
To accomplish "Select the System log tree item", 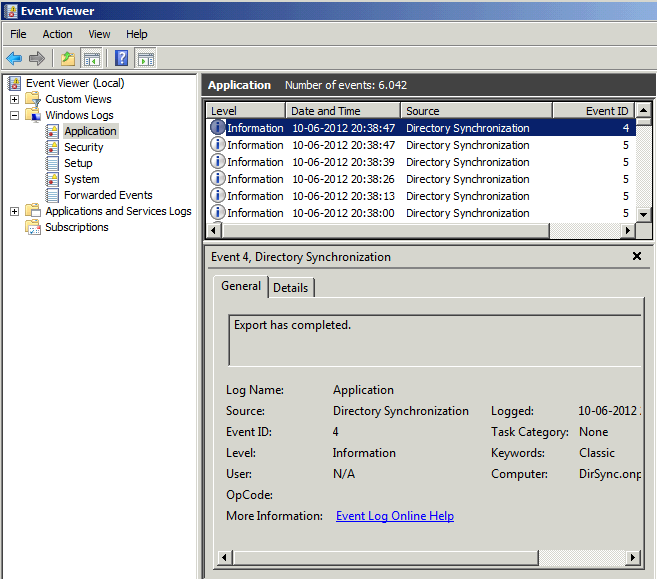I will 82,179.
